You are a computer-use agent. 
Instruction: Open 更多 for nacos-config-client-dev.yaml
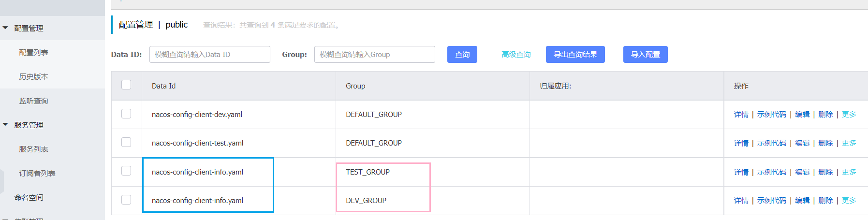[849, 115]
